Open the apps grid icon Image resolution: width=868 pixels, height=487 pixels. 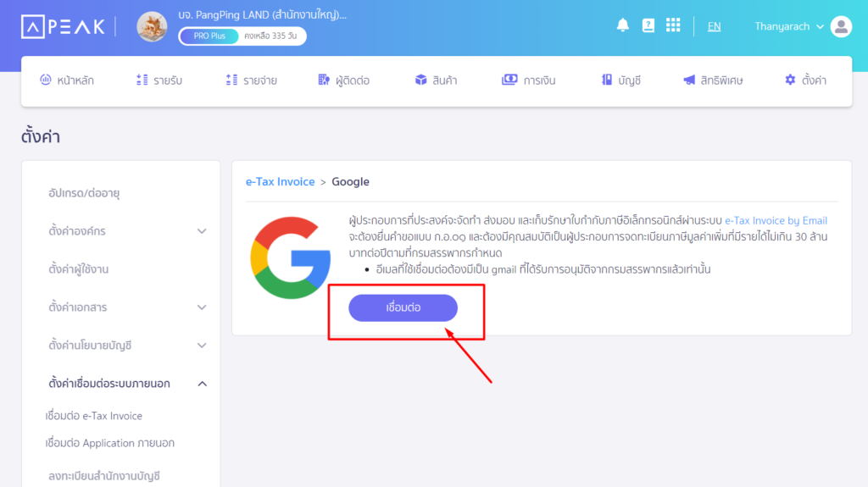[673, 25]
